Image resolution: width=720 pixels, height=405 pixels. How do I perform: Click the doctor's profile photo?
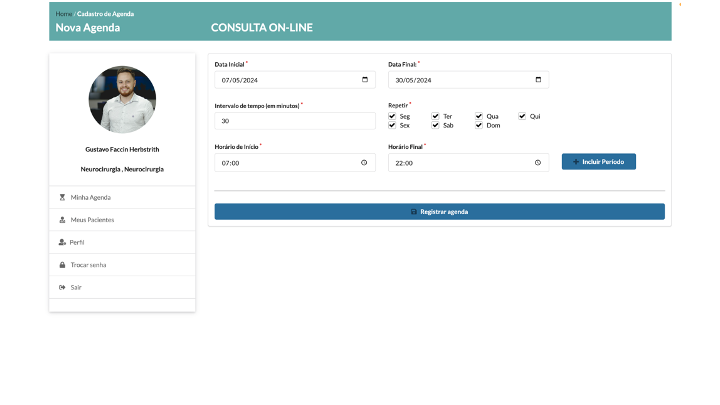122,99
